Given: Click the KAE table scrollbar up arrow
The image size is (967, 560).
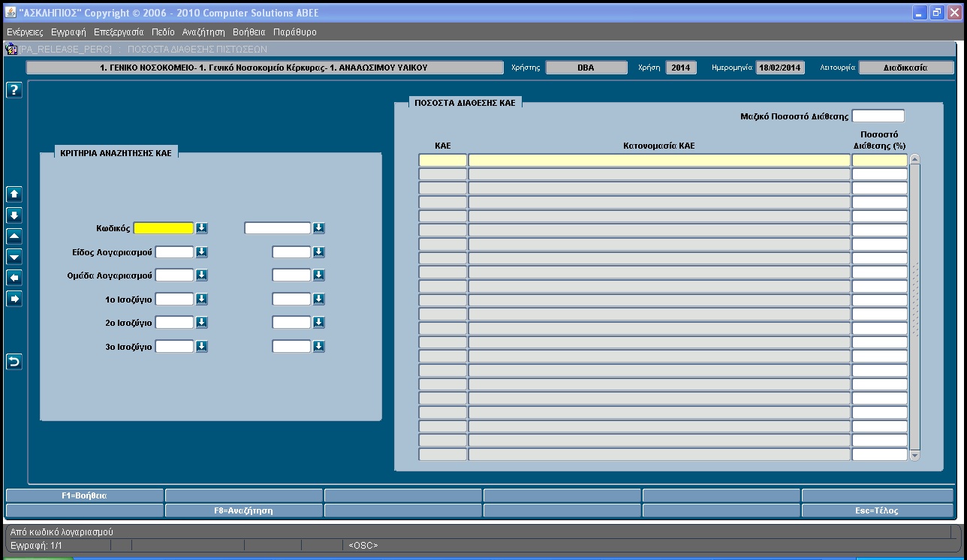Looking at the screenshot, I should (914, 159).
